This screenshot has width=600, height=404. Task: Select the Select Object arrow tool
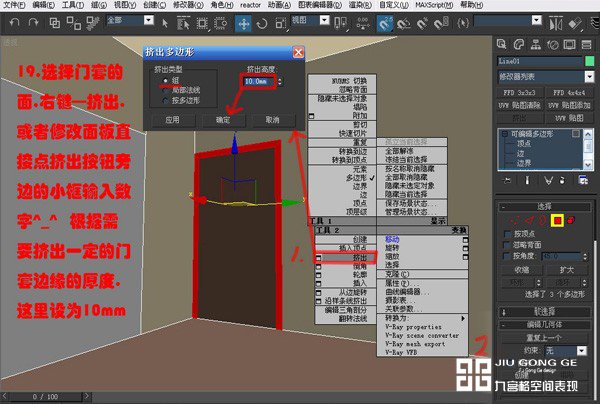[x=165, y=23]
